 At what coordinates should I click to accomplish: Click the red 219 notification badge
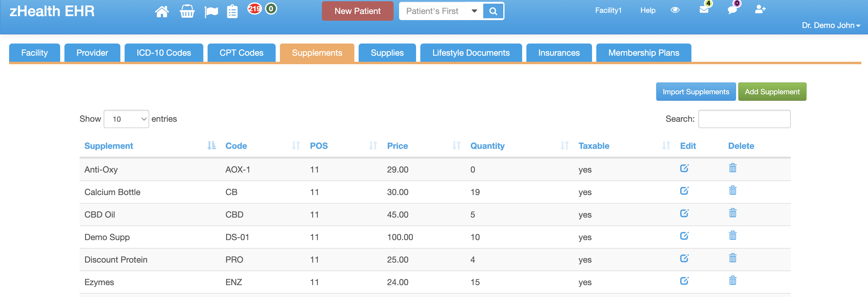[254, 9]
